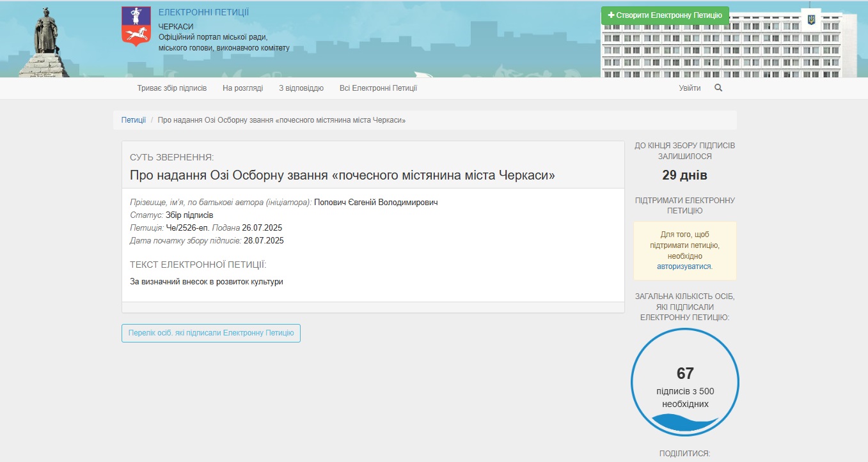Follow the авторизуватися link
Viewport: 868px width, 462px height.
click(684, 266)
